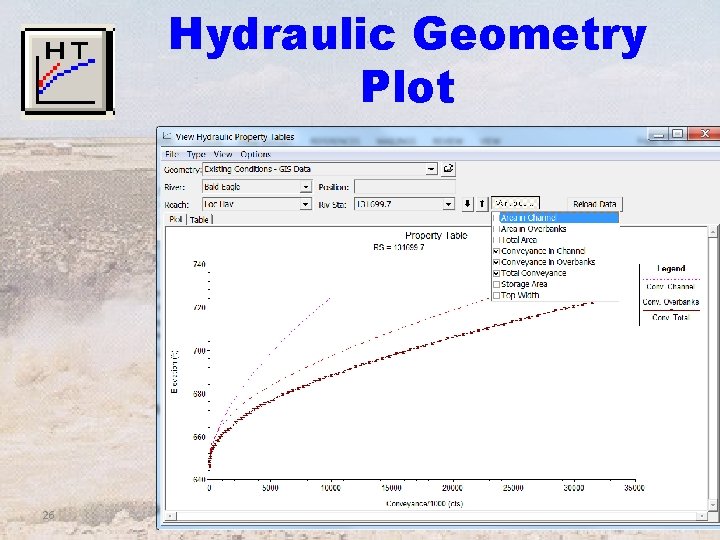The image size is (720, 540).
Task: Open geometry file browse icon
Action: tap(448, 169)
